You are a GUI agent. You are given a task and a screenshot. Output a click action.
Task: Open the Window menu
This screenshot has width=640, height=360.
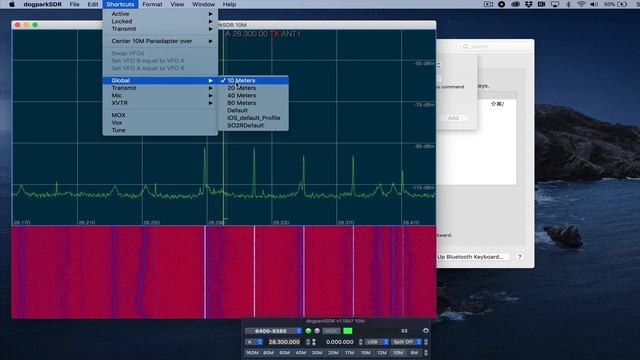coord(203,4)
